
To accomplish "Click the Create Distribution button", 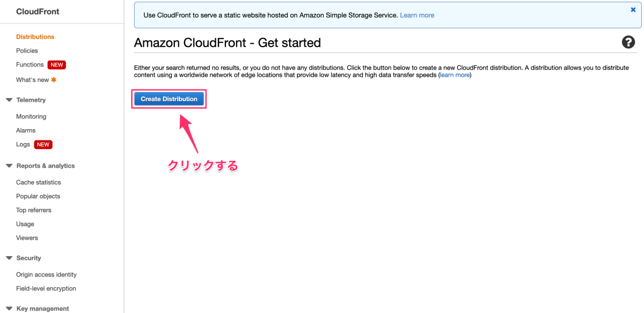I will coord(169,99).
